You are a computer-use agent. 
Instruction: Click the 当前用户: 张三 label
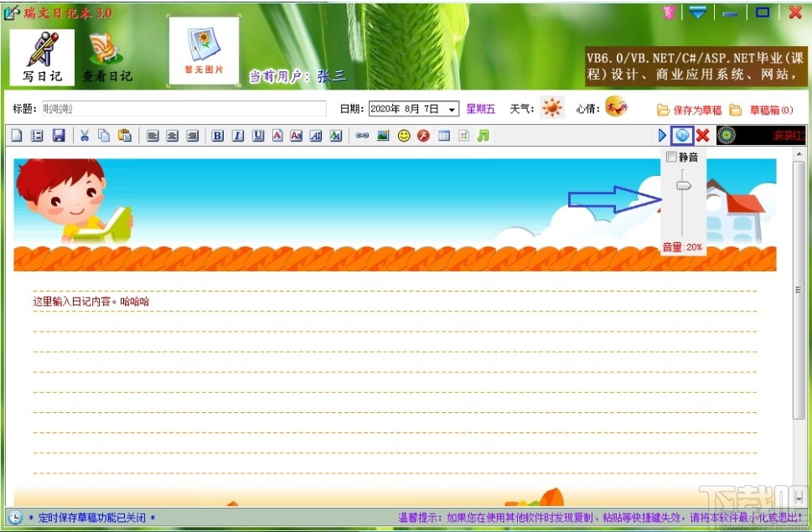(297, 76)
